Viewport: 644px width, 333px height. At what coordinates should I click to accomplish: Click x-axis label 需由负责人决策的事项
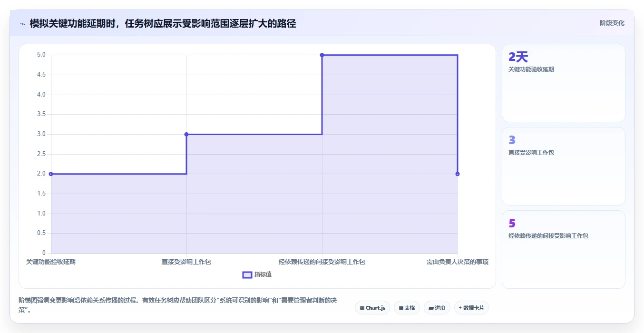click(458, 262)
